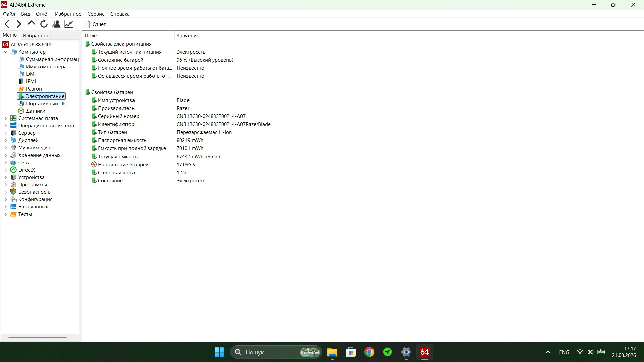Open the Справка menu
The width and height of the screenshot is (644, 362).
point(120,14)
